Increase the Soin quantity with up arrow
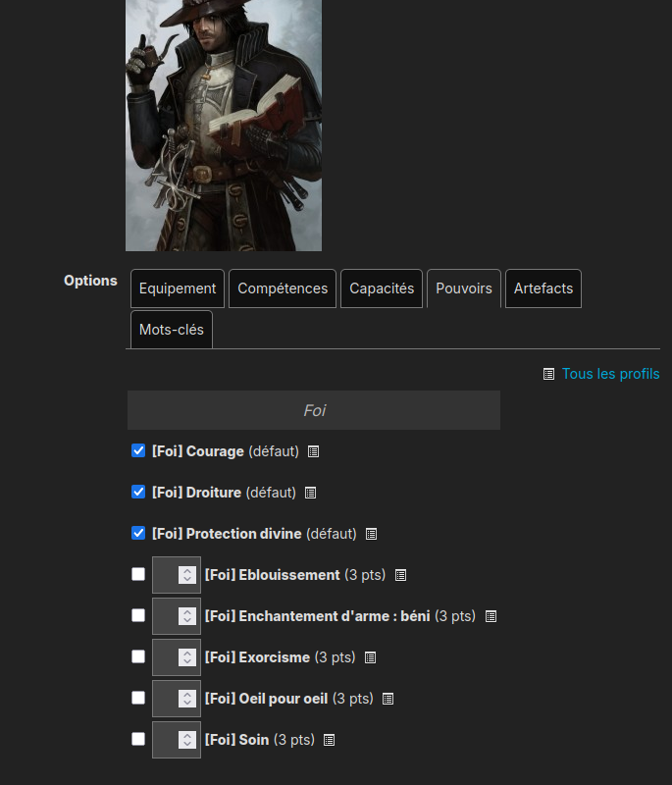Image resolution: width=672 pixels, height=785 pixels. pos(187,735)
